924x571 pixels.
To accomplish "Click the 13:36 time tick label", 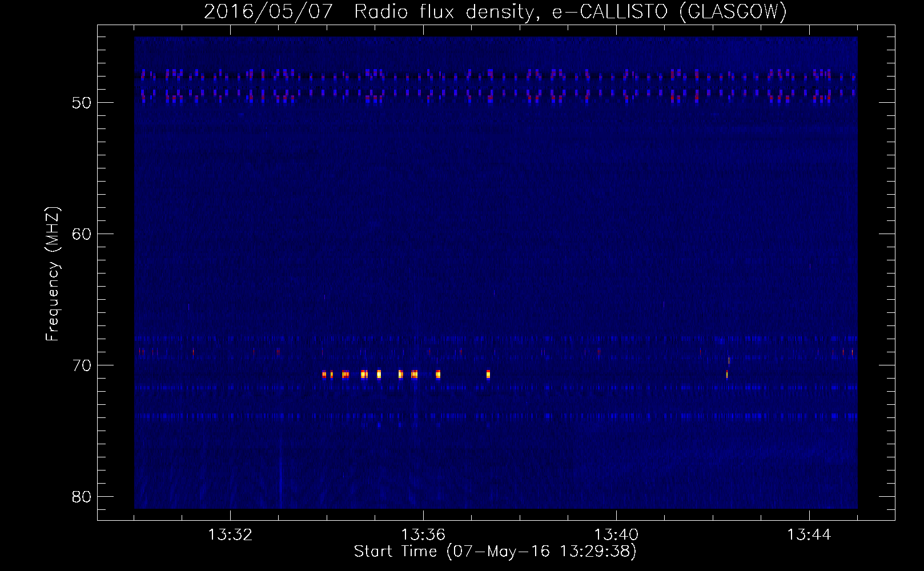I will point(423,535).
